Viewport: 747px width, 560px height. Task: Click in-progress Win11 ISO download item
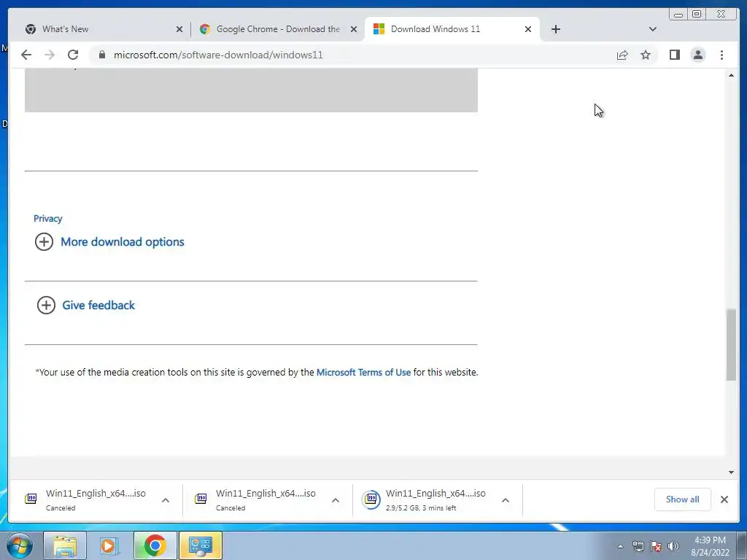(x=436, y=499)
